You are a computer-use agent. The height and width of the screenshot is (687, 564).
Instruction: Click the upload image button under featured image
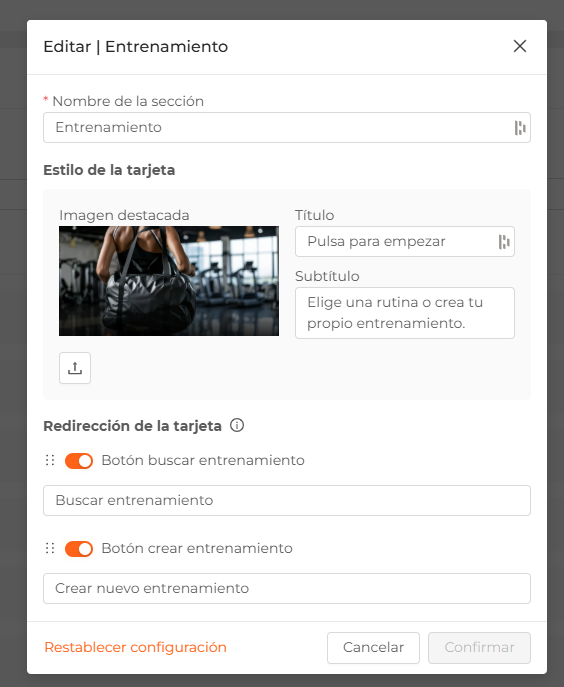75,368
